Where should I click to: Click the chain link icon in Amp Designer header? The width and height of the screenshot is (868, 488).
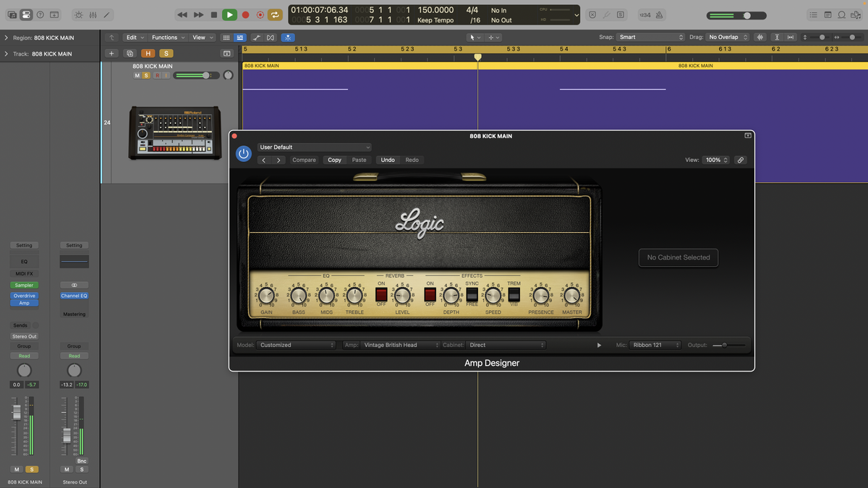tap(740, 160)
